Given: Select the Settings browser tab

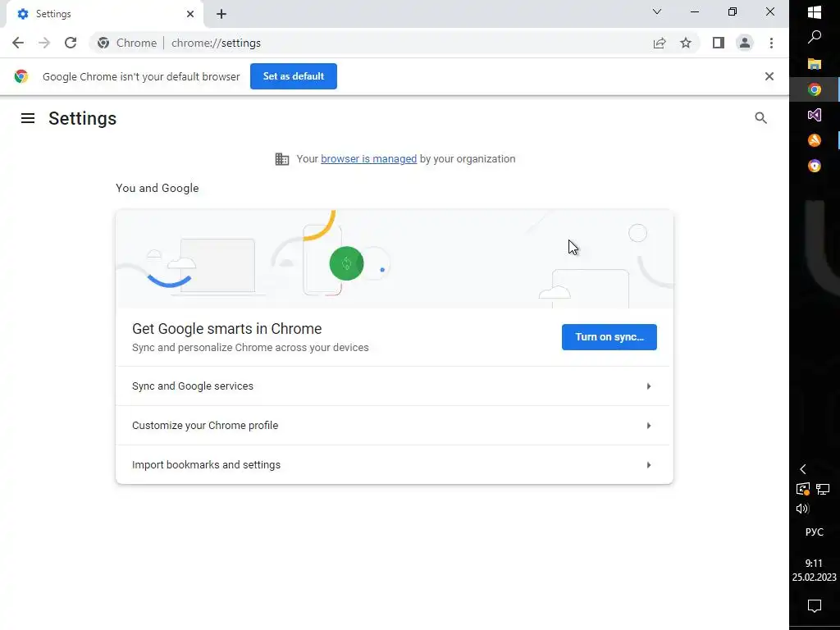Looking at the screenshot, I should pos(98,14).
